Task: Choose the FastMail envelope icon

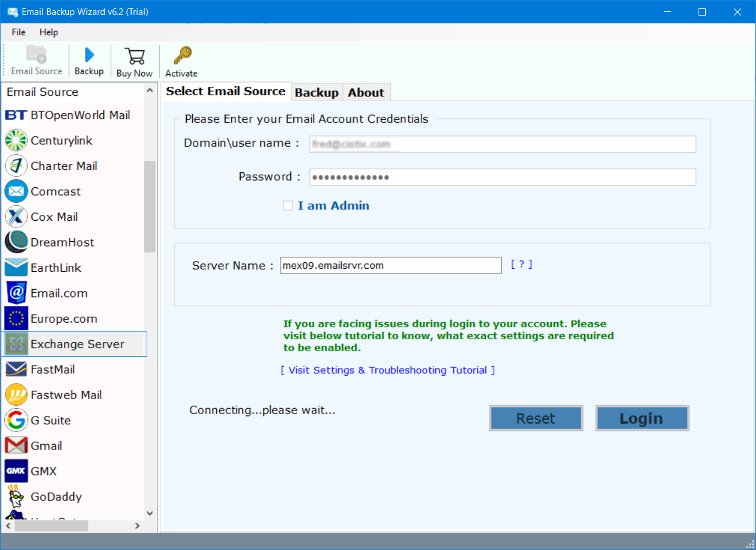Action: pos(16,369)
